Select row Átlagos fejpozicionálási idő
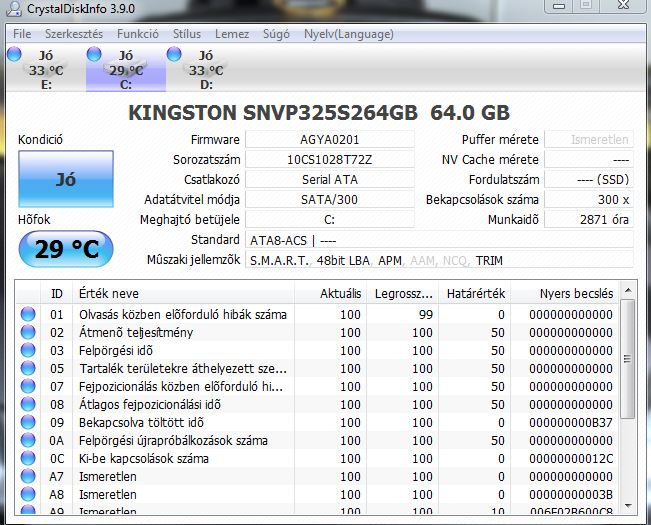651x525 pixels. coord(318,404)
